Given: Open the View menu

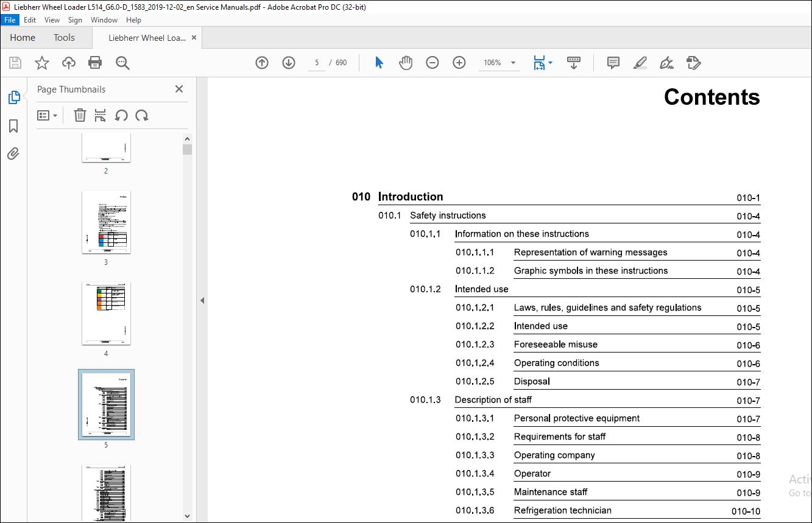Looking at the screenshot, I should [x=52, y=20].
